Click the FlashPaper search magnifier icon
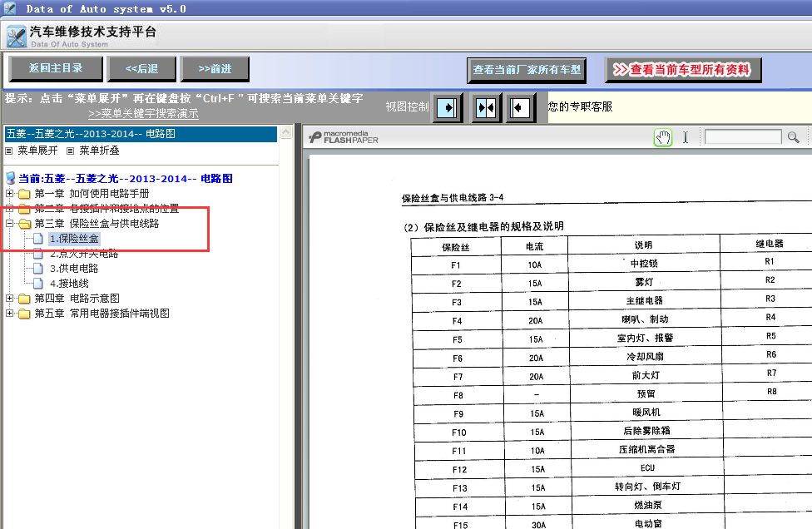Image resolution: width=812 pixels, height=529 pixels. pyautogui.click(x=794, y=137)
